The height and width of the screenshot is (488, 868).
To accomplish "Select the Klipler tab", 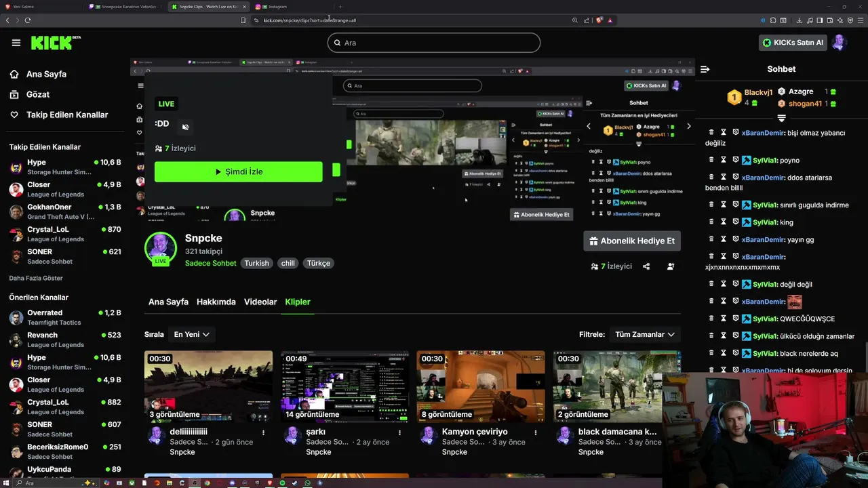I will pyautogui.click(x=298, y=302).
